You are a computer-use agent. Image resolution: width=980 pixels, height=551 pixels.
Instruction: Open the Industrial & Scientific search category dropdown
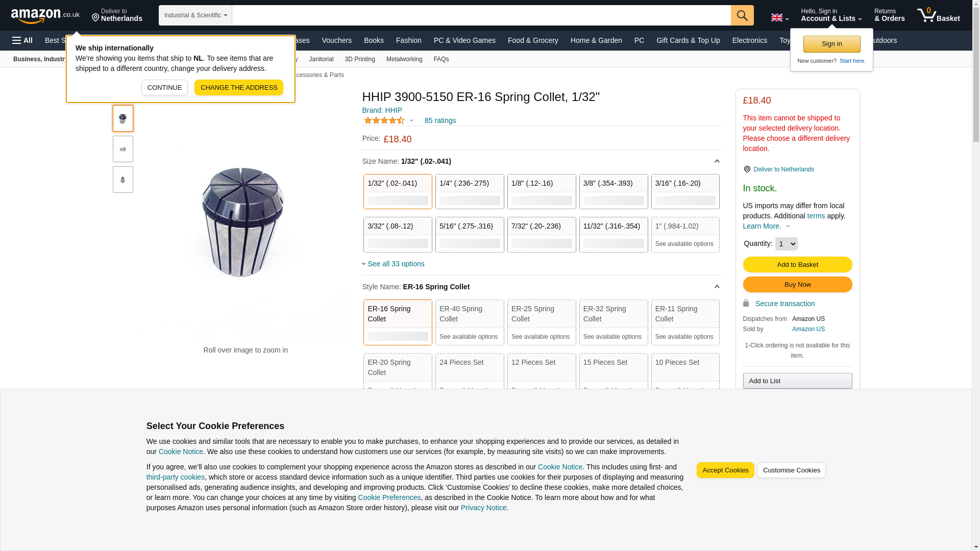[x=195, y=15]
